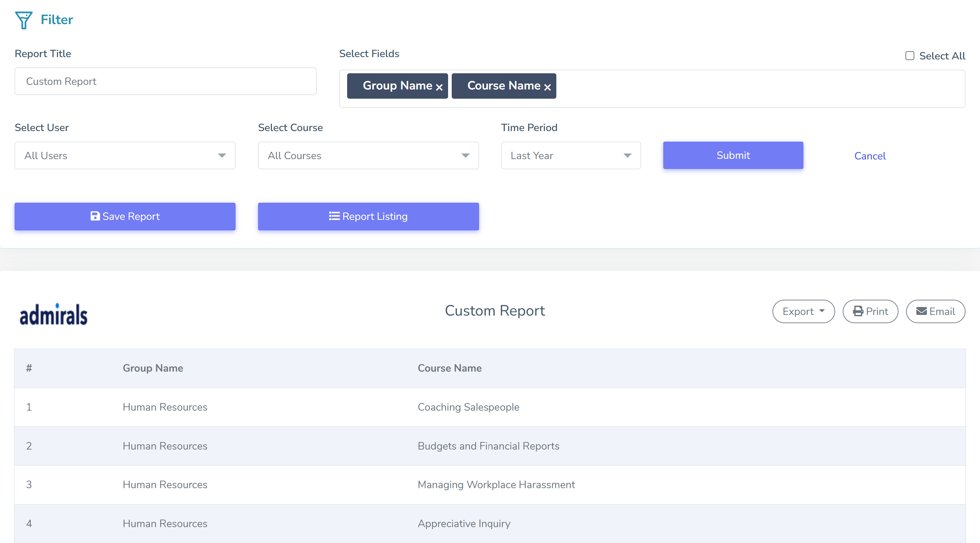Click the Course Name column header
The image size is (980, 543).
(449, 368)
